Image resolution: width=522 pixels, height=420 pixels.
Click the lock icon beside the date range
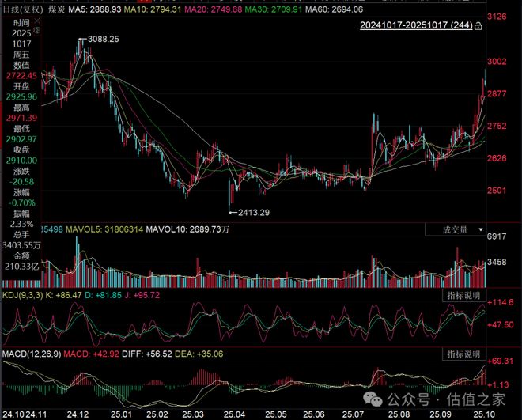pos(479,27)
